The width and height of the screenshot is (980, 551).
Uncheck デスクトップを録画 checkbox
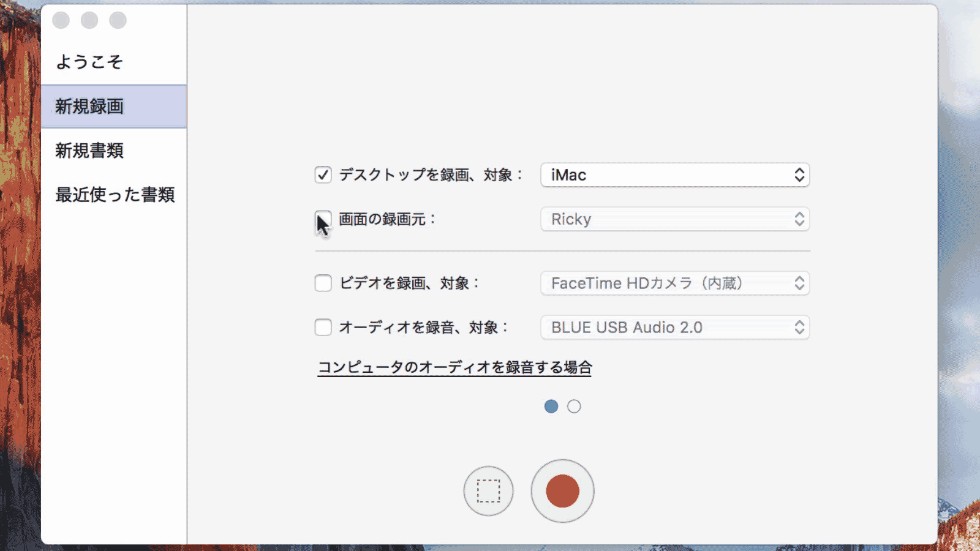[323, 175]
